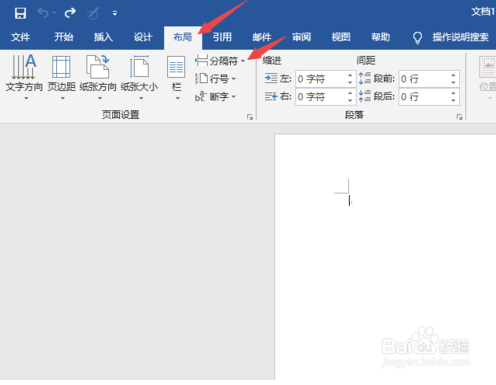Image resolution: width=496 pixels, height=385 pixels.
Task: Increase 段后 spacing with up arrow
Action: [453, 93]
